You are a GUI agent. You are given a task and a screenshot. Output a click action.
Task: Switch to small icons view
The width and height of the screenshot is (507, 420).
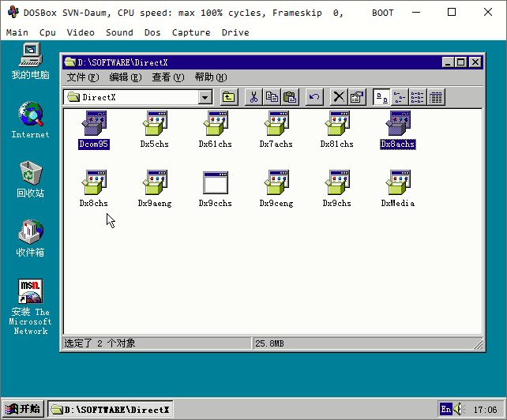pyautogui.click(x=400, y=97)
